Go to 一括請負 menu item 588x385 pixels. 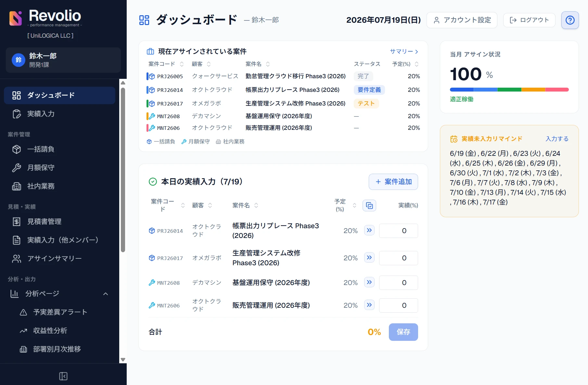click(x=60, y=149)
